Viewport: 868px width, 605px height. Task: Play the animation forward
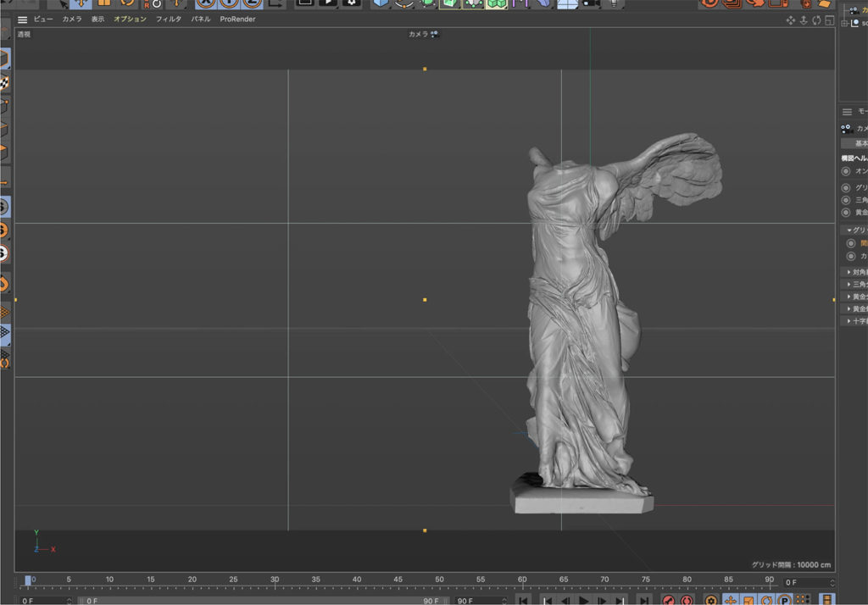point(583,601)
